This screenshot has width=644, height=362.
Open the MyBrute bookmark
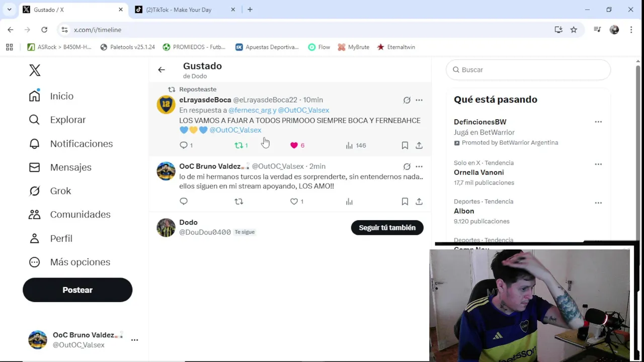(353, 47)
